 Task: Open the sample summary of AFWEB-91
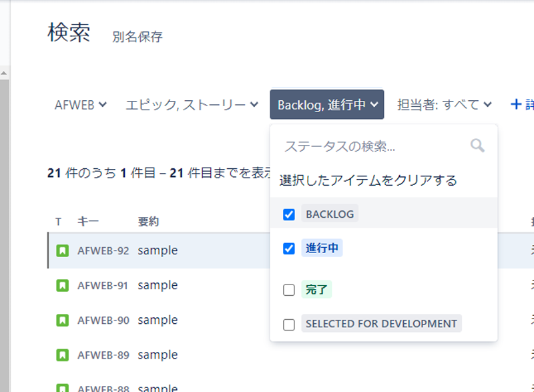pyautogui.click(x=158, y=285)
